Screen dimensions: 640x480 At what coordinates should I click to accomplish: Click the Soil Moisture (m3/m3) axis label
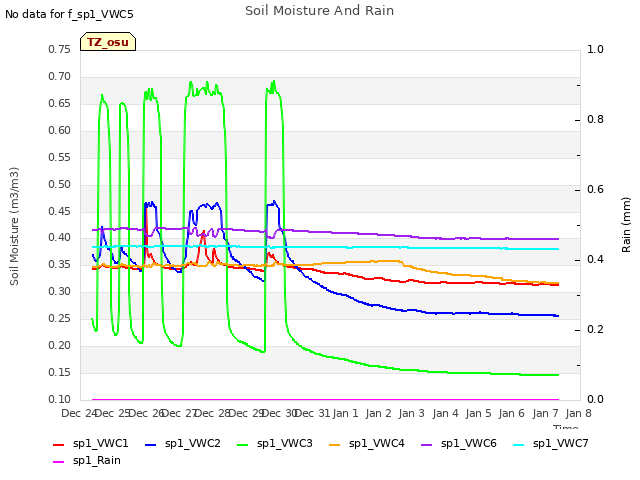coord(14,226)
